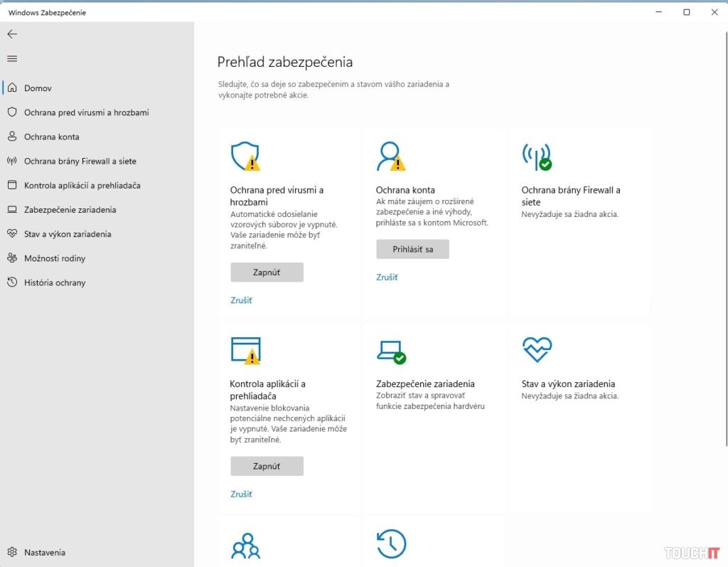Click Prihlásiť sa under Ochrana konta
The image size is (728, 567).
412,249
